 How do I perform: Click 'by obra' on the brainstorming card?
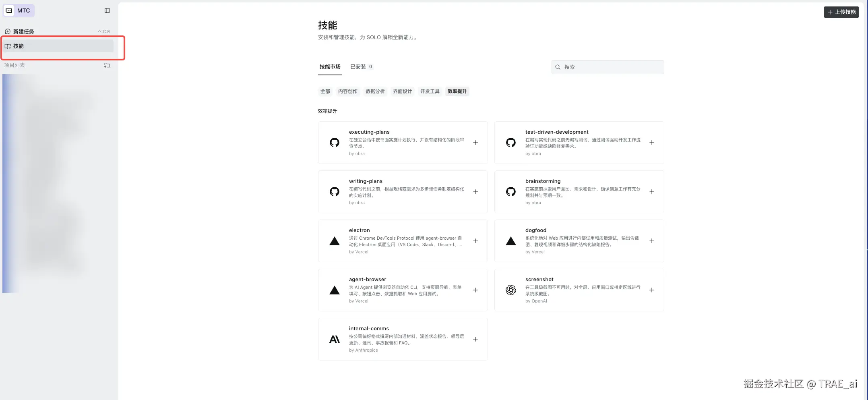533,203
